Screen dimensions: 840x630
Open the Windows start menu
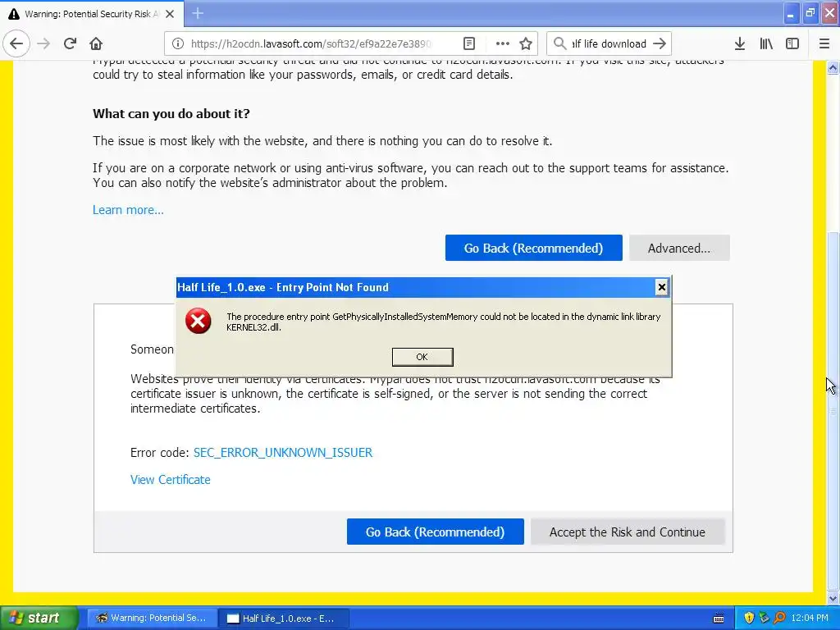pos(39,619)
